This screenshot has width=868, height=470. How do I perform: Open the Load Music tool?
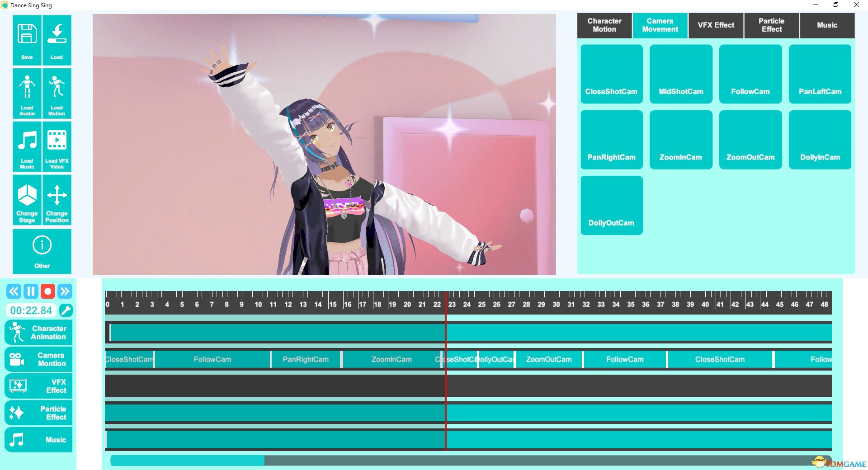point(27,147)
